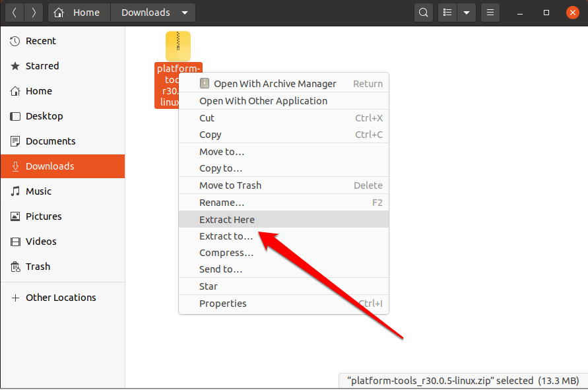588x390 pixels.
Task: Choose Compress… from context menu
Action: [x=284, y=253]
